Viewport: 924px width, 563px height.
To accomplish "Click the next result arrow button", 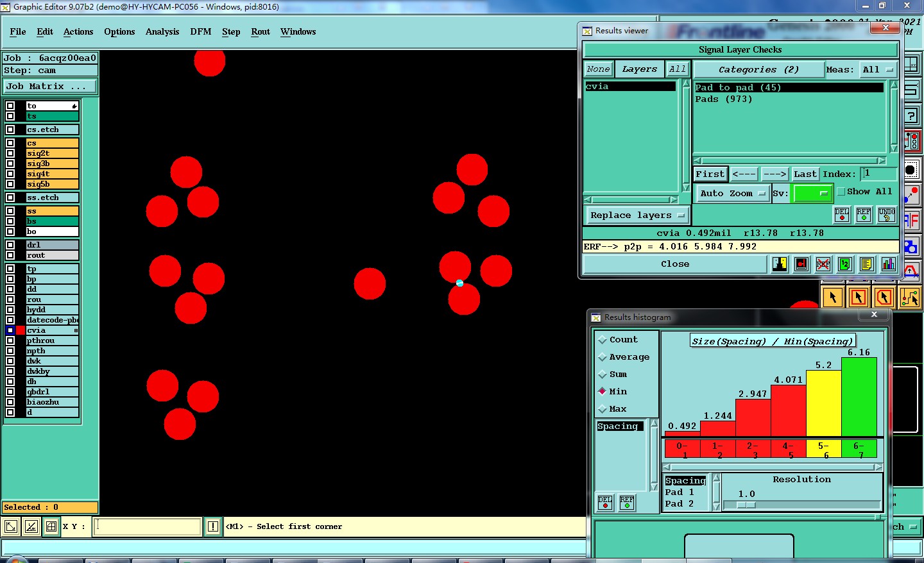I will [x=774, y=174].
